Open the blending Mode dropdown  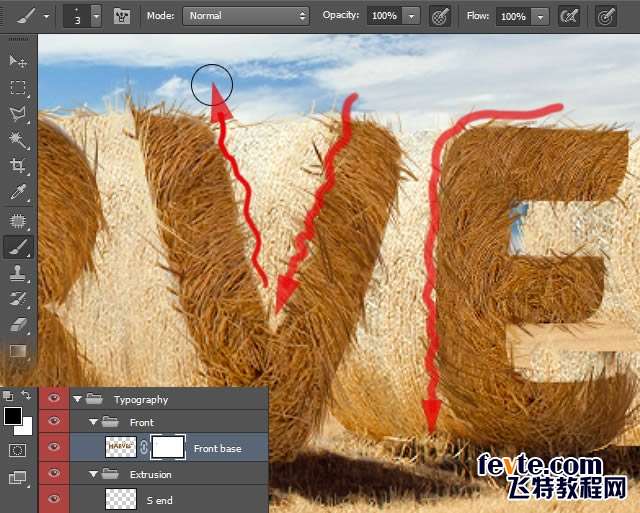click(x=246, y=16)
